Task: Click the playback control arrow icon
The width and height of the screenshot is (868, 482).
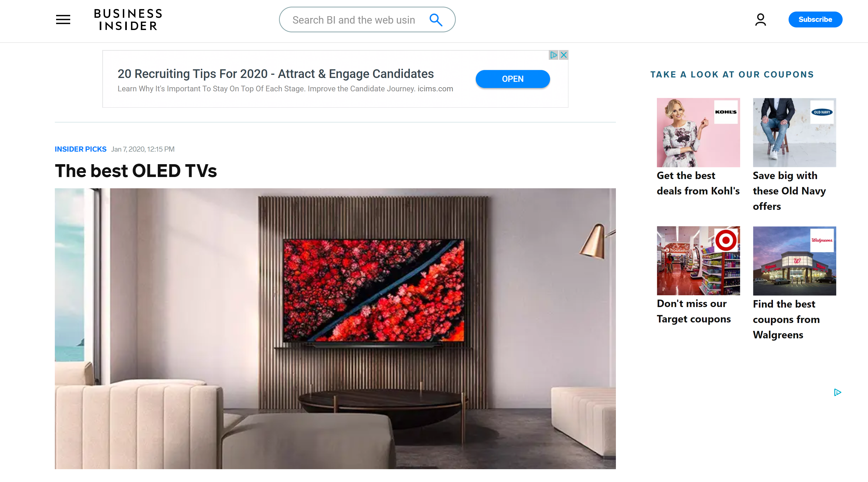Action: click(x=837, y=393)
